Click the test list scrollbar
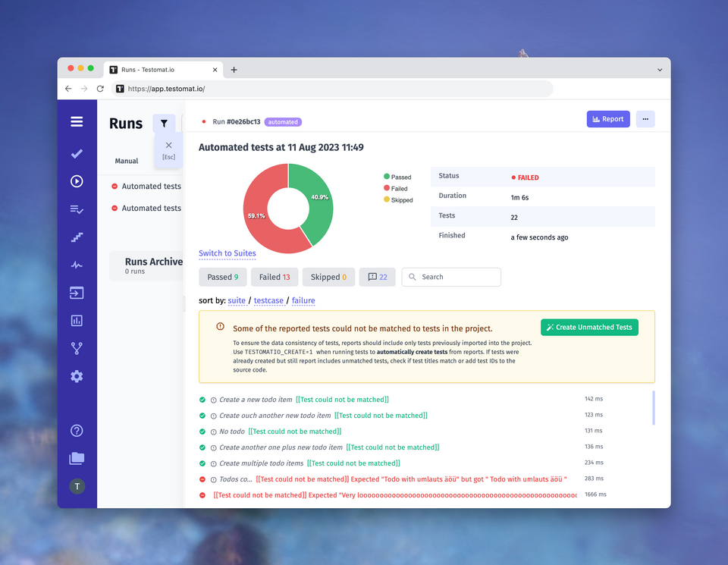728x565 pixels. (653, 408)
